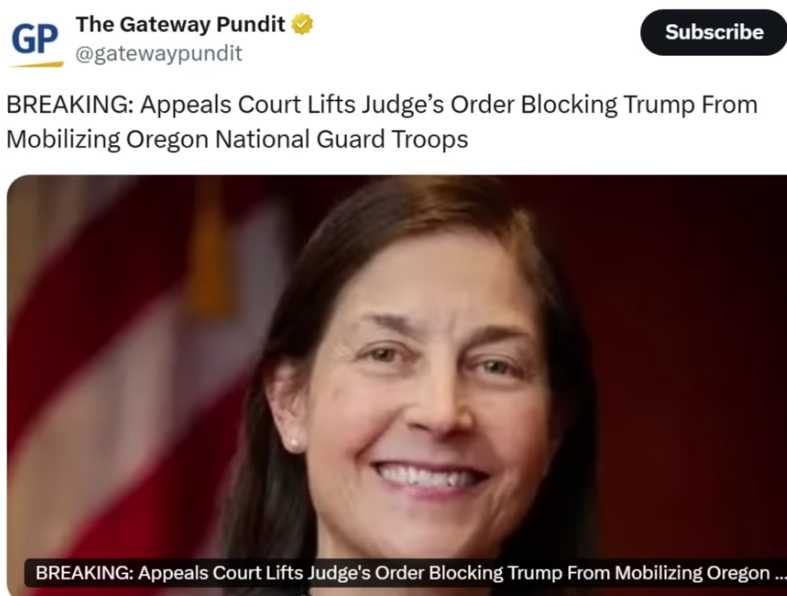Open the GP profile avatar logo

pos(36,42)
